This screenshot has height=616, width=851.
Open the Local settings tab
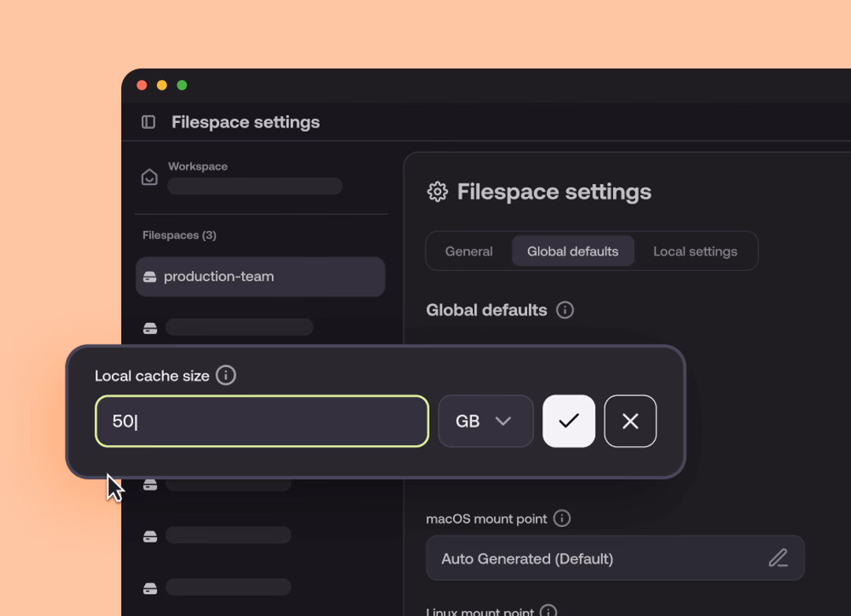click(695, 251)
